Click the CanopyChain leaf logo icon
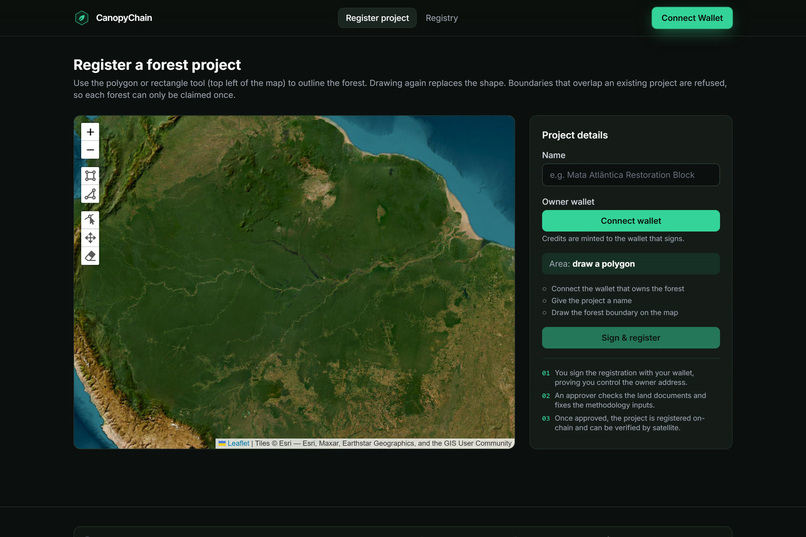The width and height of the screenshot is (806, 537). point(82,18)
